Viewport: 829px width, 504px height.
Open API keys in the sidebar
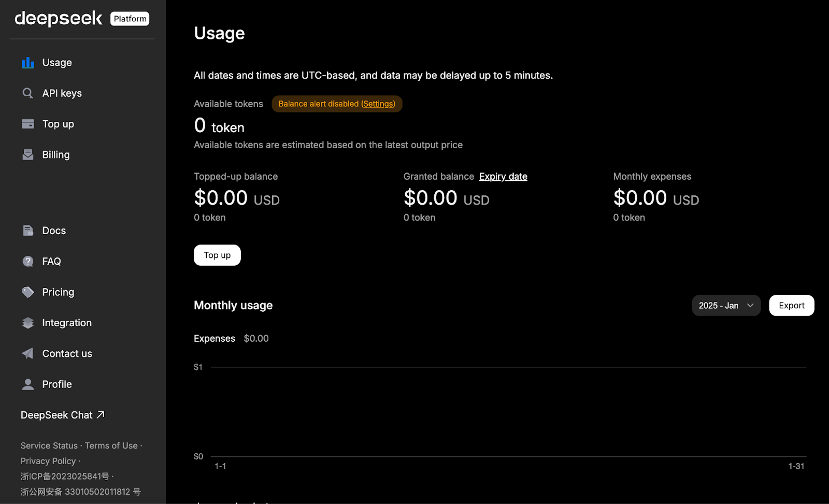coord(62,93)
